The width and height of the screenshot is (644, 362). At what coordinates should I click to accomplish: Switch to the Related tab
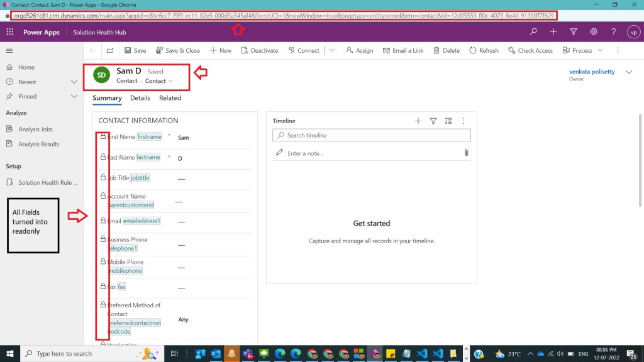(x=170, y=98)
